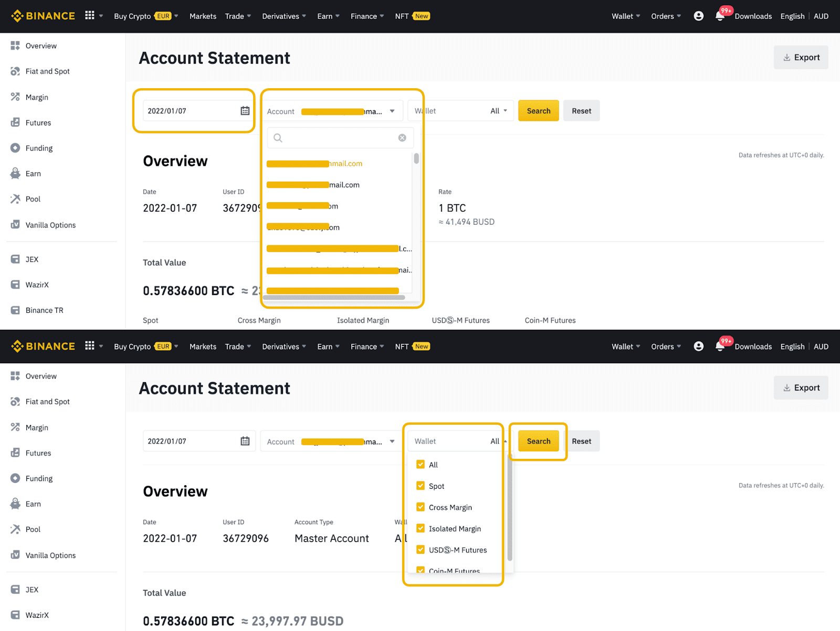
Task: Select the highlighted first email in account list
Action: (314, 164)
